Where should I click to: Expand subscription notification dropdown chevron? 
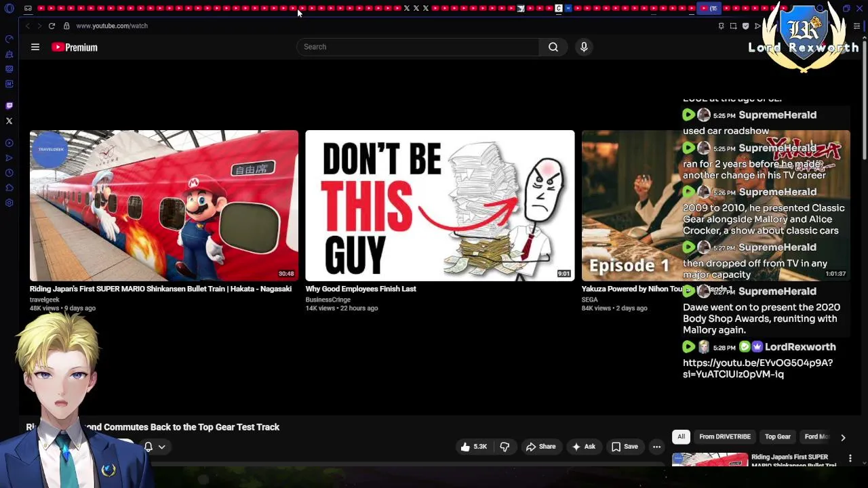[x=161, y=447]
